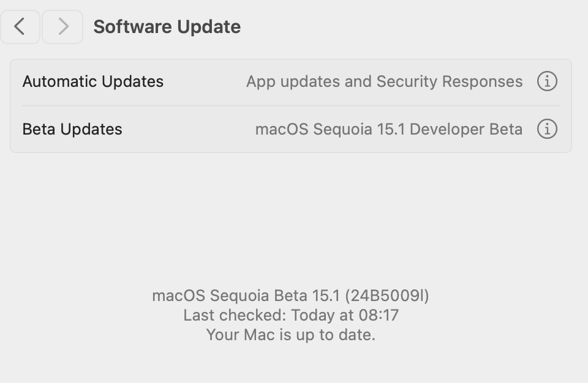Select the Automatic Updates label
This screenshot has height=383, width=588.
(x=93, y=81)
